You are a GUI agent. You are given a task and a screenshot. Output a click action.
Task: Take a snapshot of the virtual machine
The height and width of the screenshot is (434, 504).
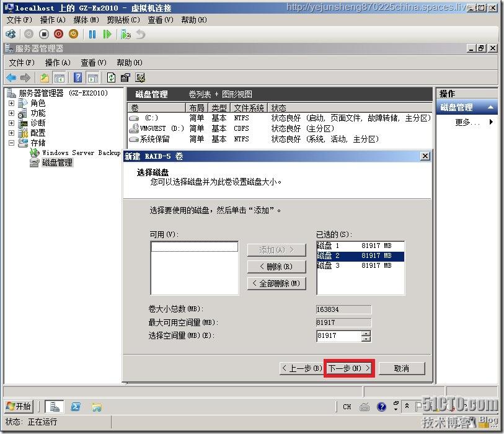[126, 34]
